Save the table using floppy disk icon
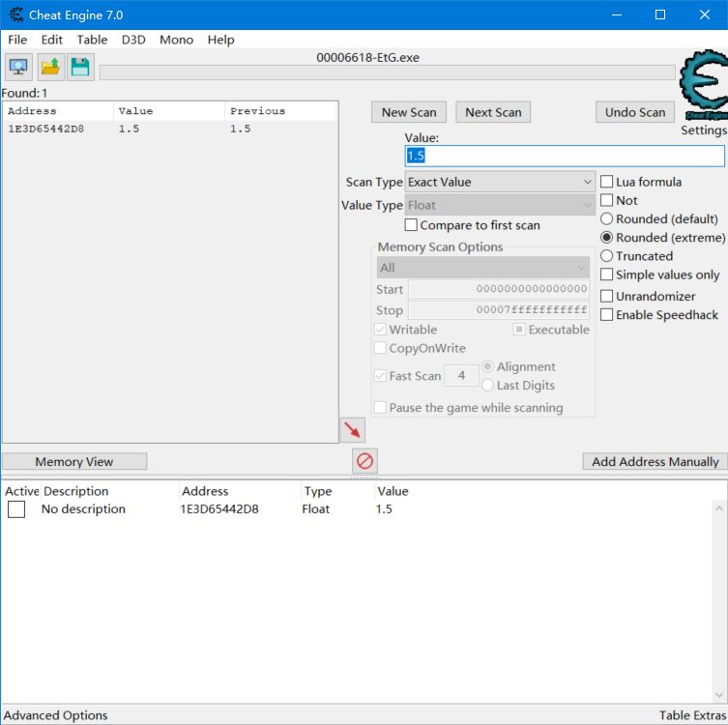This screenshot has width=728, height=725. point(80,67)
